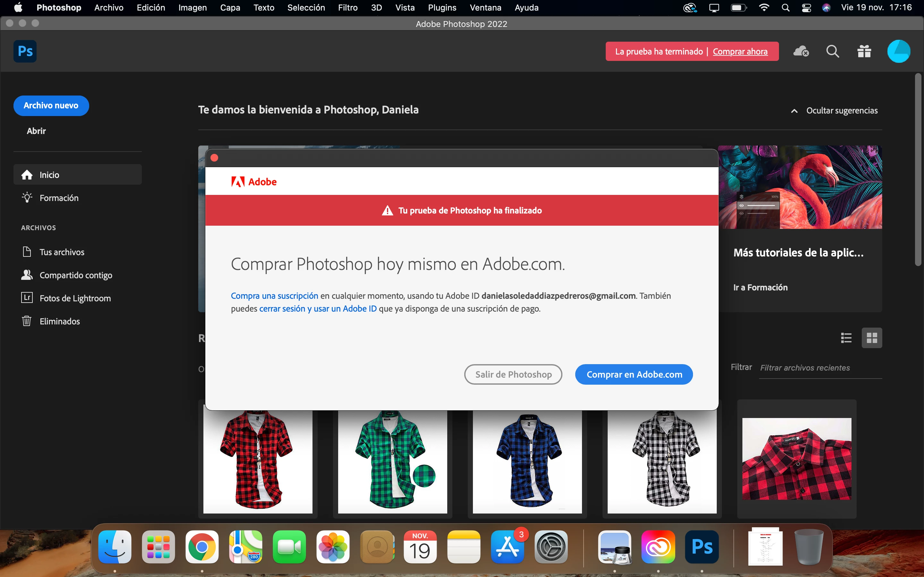This screenshot has width=924, height=577.
Task: Click the Filtrar archivos recientes field
Action: (x=820, y=368)
